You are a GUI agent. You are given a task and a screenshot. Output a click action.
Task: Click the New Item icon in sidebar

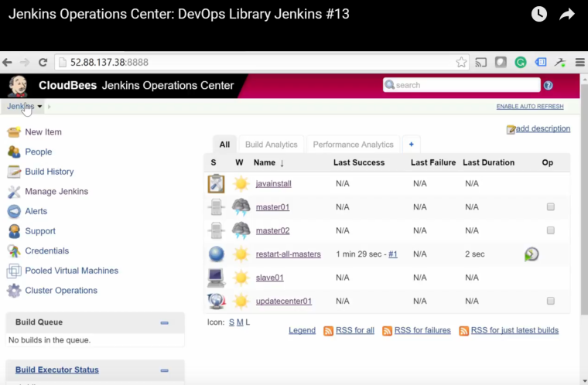(x=13, y=132)
